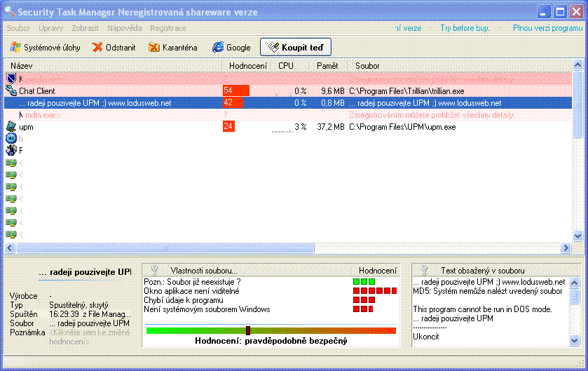Open the Nápověda menu
The height and width of the screenshot is (371, 588).
click(x=125, y=28)
